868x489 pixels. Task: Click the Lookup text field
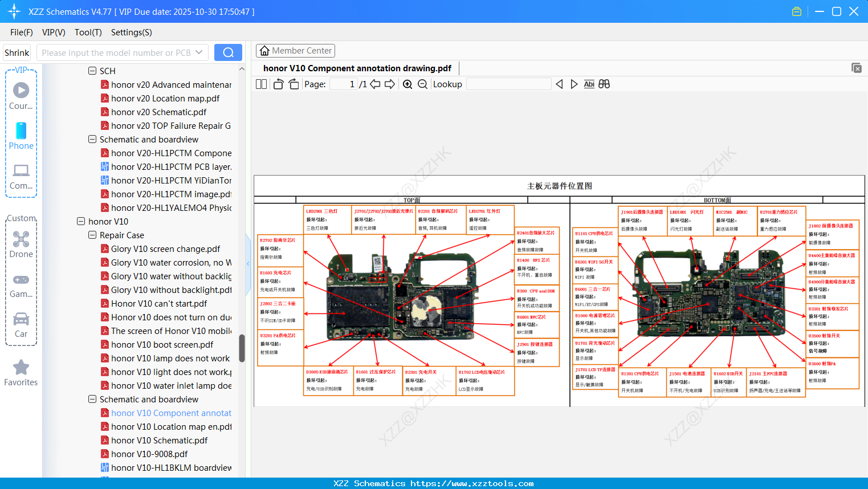[509, 84]
